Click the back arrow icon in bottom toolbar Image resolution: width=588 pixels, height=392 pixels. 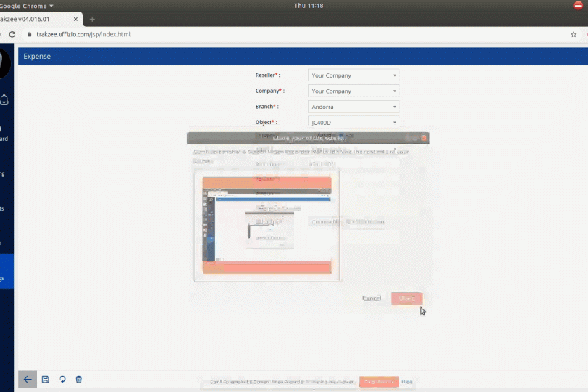tap(27, 379)
